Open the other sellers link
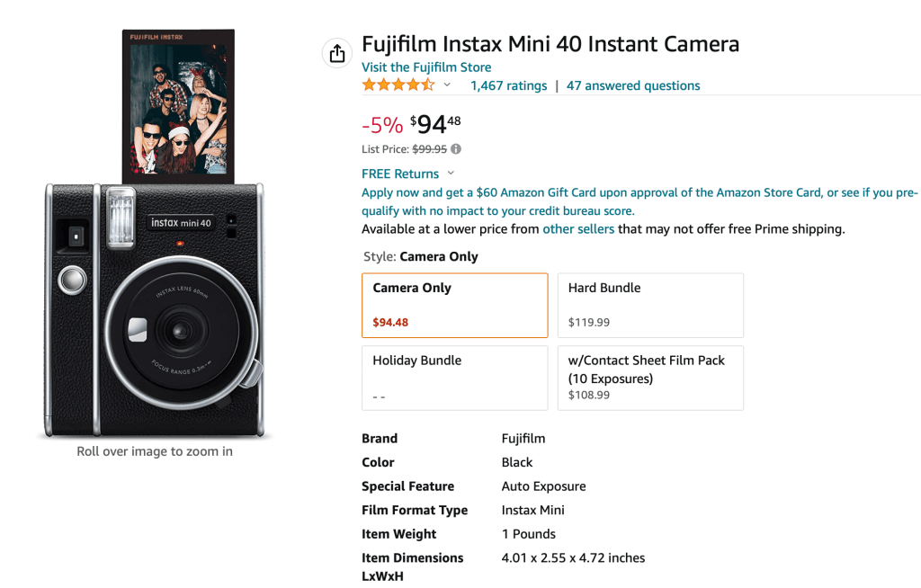Screen dimensions: 921x588 point(578,229)
